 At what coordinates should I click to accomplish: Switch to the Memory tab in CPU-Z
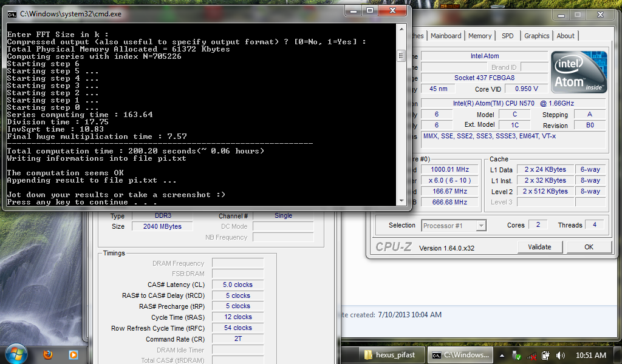click(480, 36)
